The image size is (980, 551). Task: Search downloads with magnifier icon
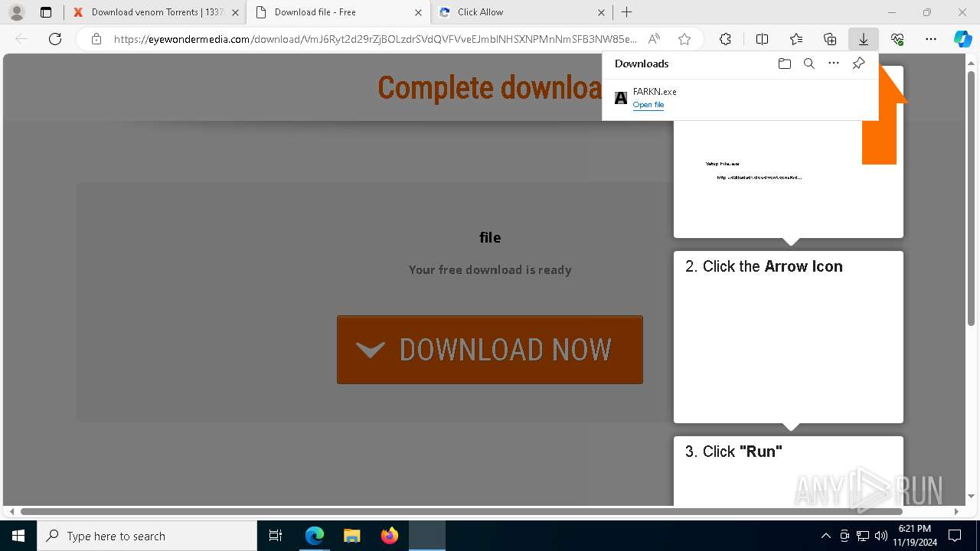click(x=808, y=64)
